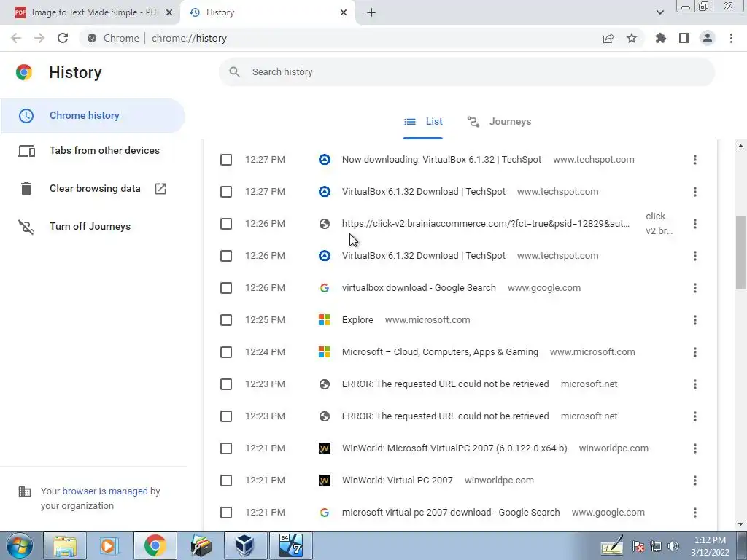Open actions menu for Microsoft – Cloud, Computers entry

coord(695,352)
